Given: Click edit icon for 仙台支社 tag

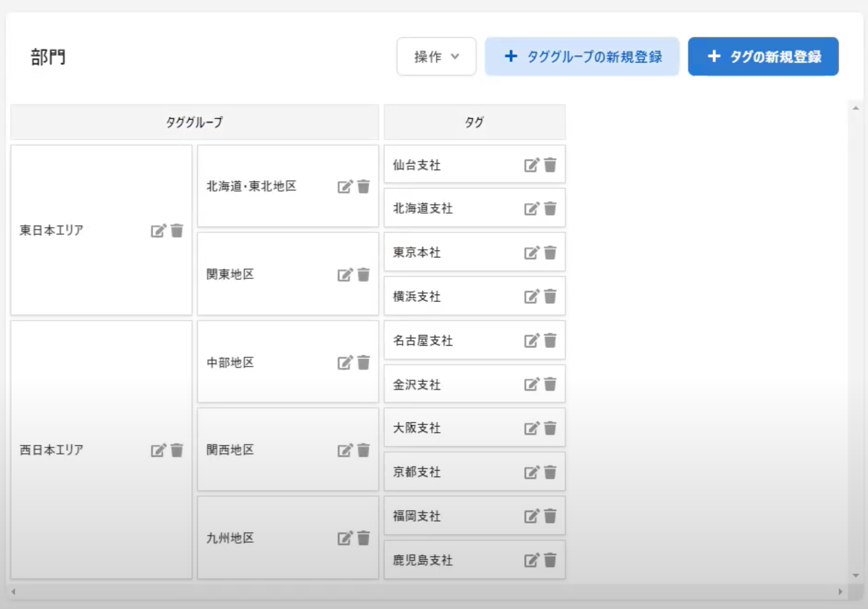Looking at the screenshot, I should [x=531, y=165].
